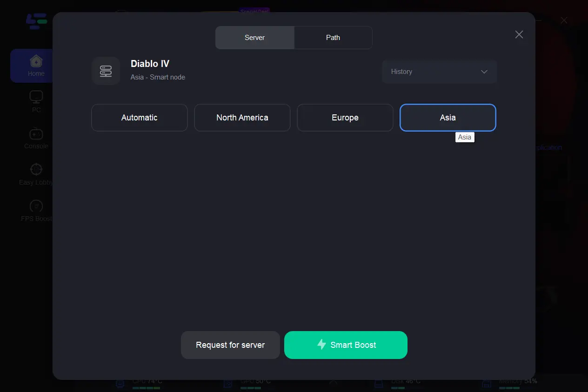This screenshot has width=588, height=392.
Task: Click the server rack icon beside Diablo IV
Action: tap(106, 71)
